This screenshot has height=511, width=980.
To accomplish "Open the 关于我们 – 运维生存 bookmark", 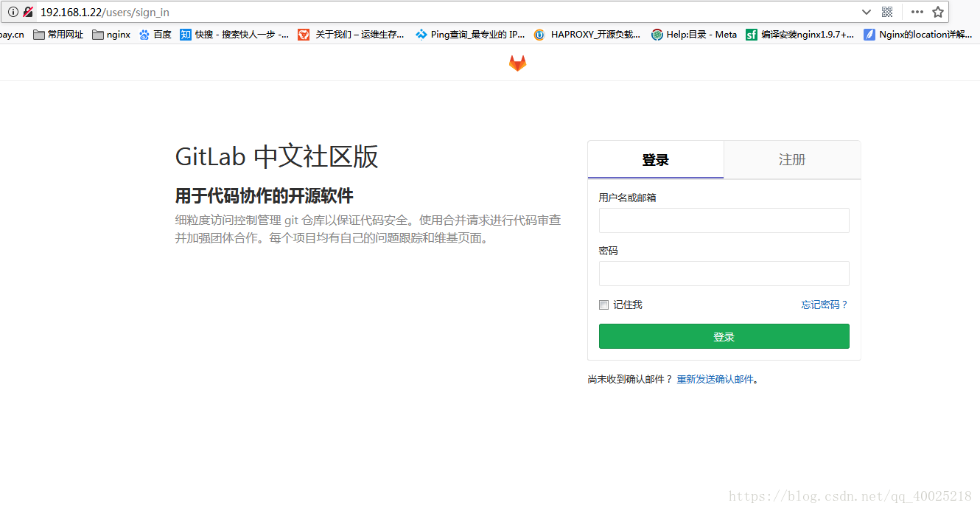I will click(x=351, y=35).
